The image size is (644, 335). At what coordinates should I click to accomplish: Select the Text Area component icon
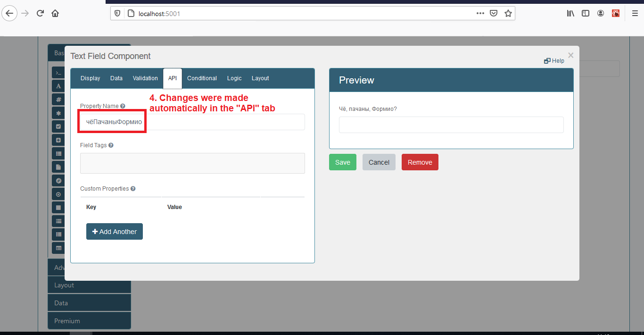pos(58,85)
